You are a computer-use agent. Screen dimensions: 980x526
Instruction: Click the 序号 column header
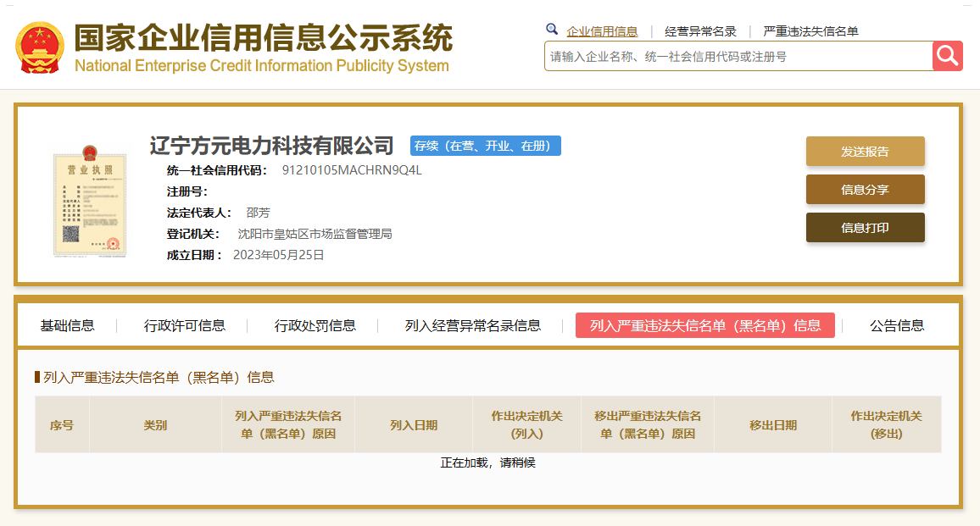62,425
